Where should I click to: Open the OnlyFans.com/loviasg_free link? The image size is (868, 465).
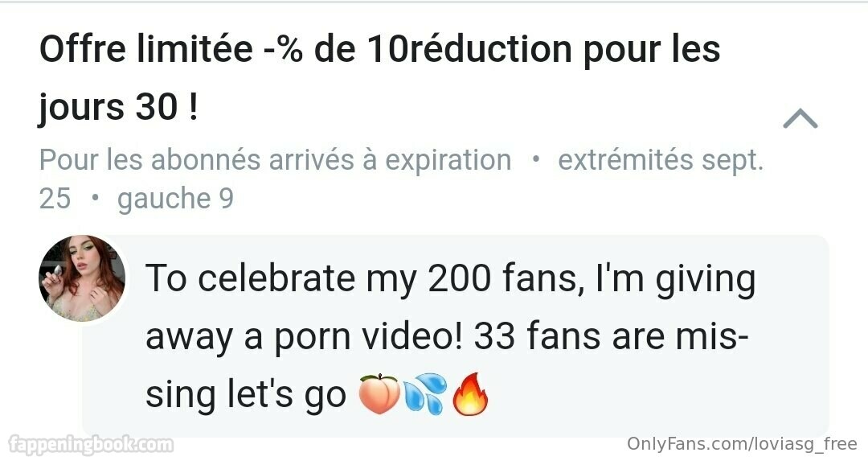742,443
